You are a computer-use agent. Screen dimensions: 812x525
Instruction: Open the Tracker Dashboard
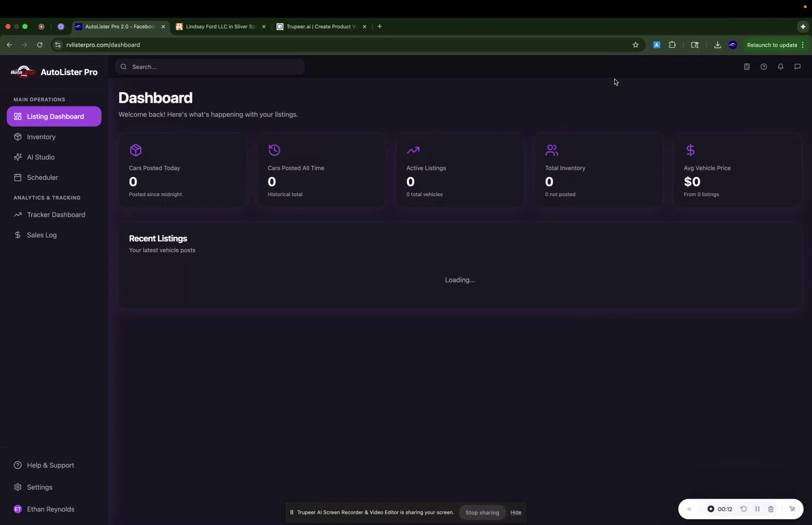(55, 214)
